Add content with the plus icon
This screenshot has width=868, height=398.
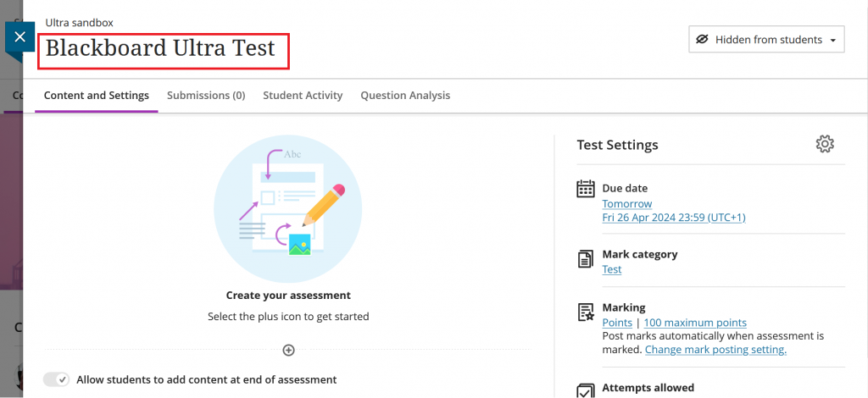(x=288, y=350)
